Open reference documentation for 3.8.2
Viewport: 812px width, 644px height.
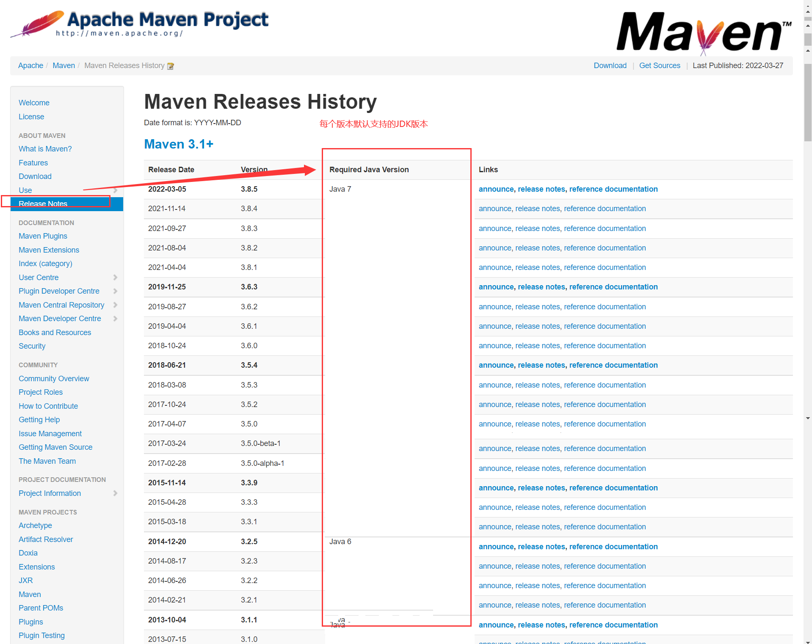(x=605, y=248)
